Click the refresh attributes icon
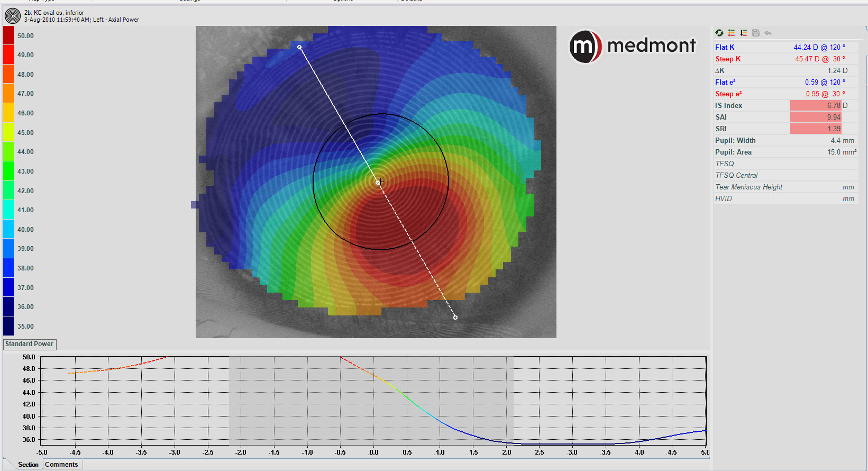This screenshot has height=471, width=868. tap(719, 33)
